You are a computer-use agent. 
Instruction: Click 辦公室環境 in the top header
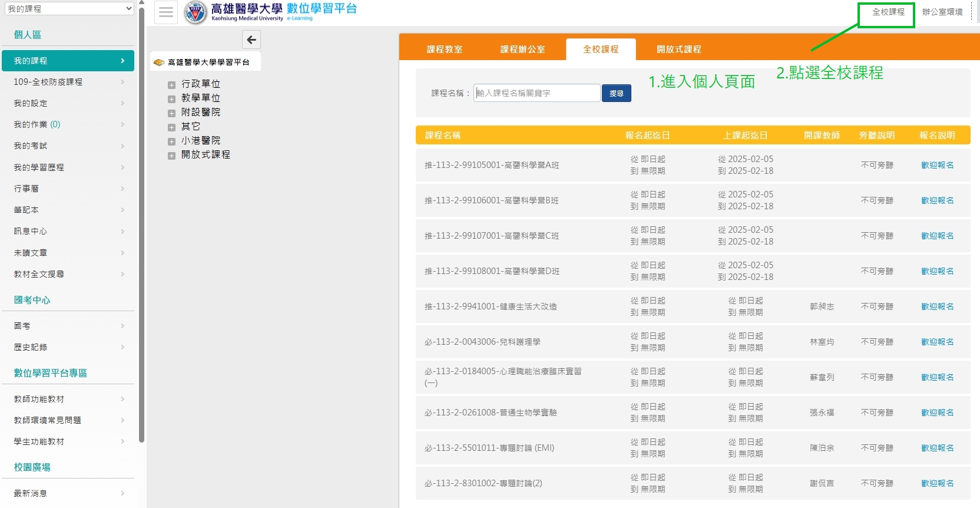coord(942,12)
